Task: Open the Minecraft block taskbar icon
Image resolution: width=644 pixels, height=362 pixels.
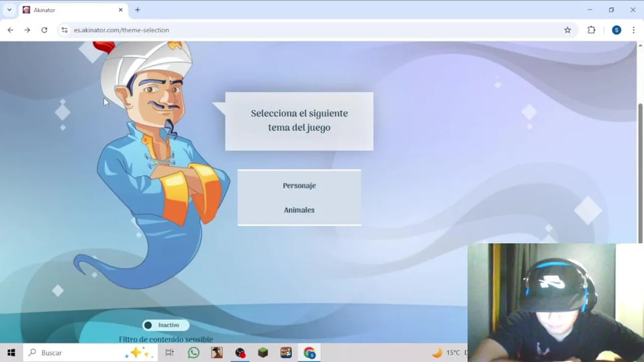Action: (x=263, y=353)
